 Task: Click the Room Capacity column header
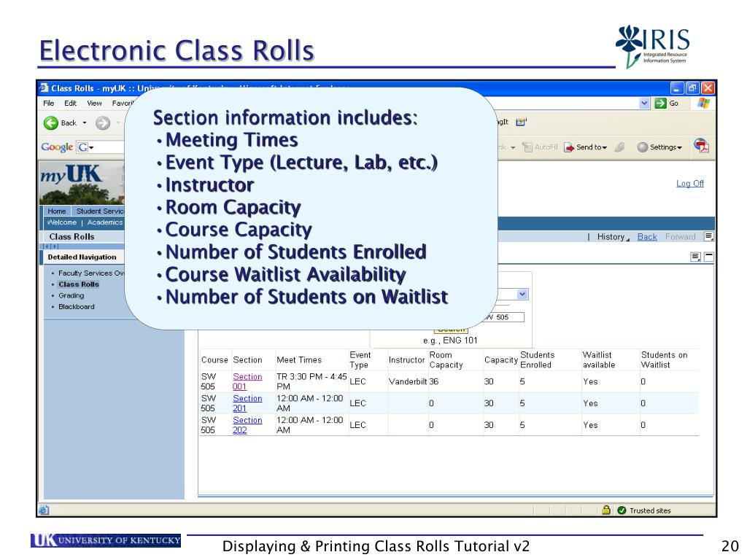pos(446,360)
